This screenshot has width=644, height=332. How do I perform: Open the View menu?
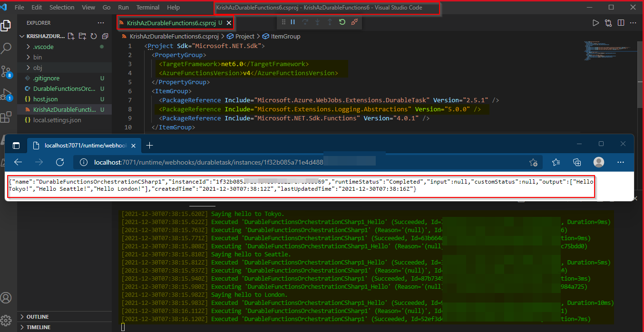[x=88, y=8]
